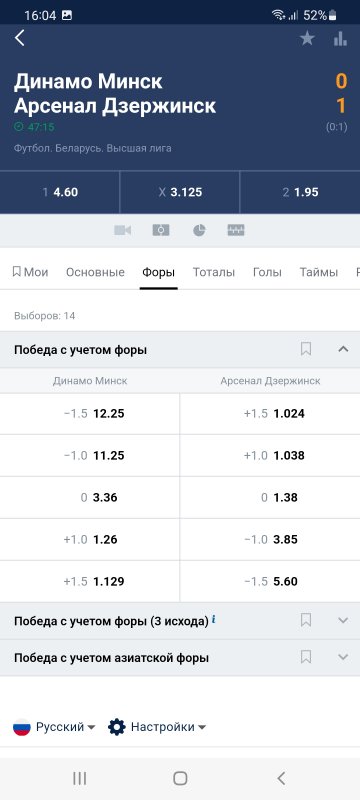The width and height of the screenshot is (360, 800).
Task: Add match to favorites star
Action: pyautogui.click(x=307, y=38)
